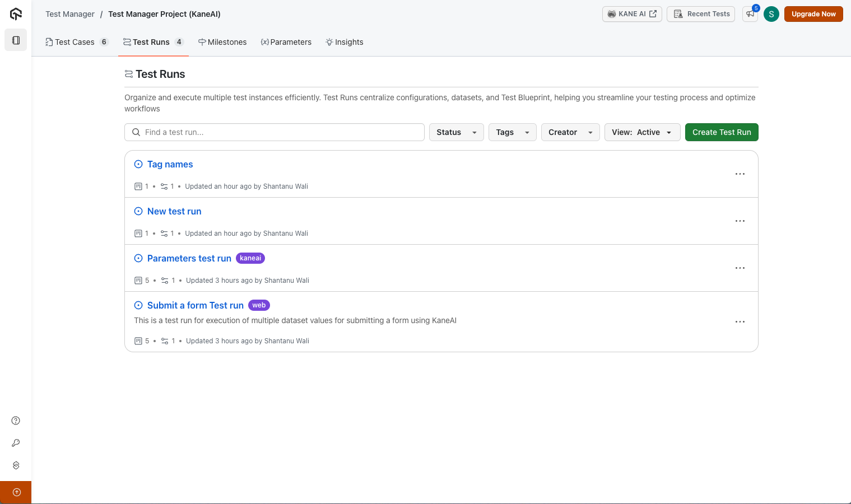This screenshot has width=851, height=504.
Task: Switch to the Test Cases tab
Action: (75, 42)
